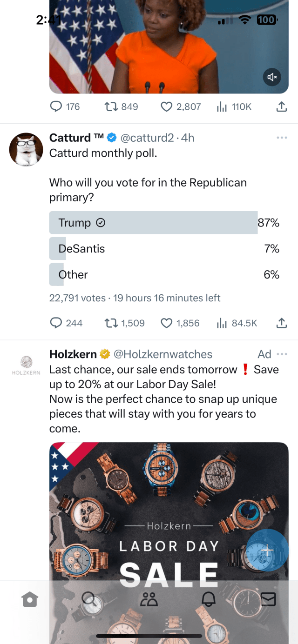Image resolution: width=298 pixels, height=644 pixels.
Task: Open options menu on the Holzkern ad
Action: (x=281, y=354)
